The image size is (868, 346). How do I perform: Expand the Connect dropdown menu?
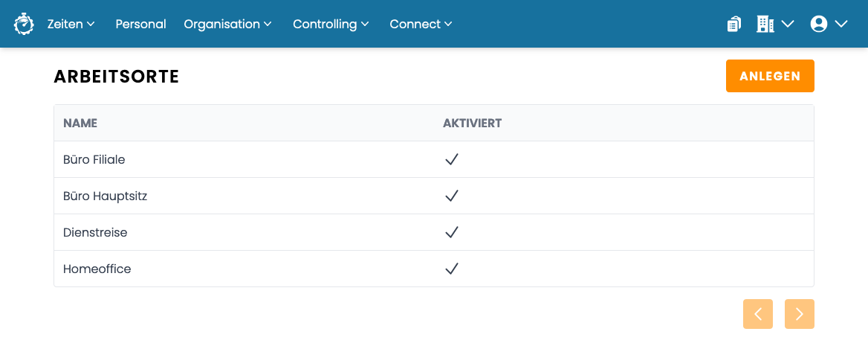coord(421,24)
